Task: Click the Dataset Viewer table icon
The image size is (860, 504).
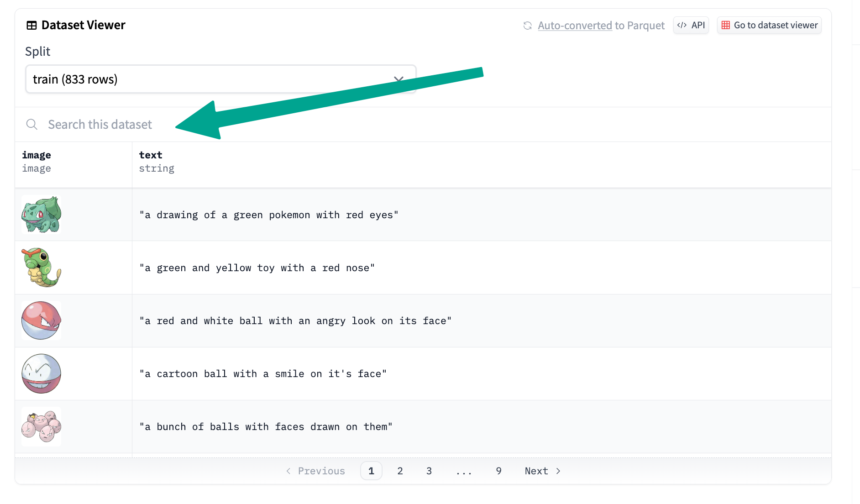Action: pos(31,26)
